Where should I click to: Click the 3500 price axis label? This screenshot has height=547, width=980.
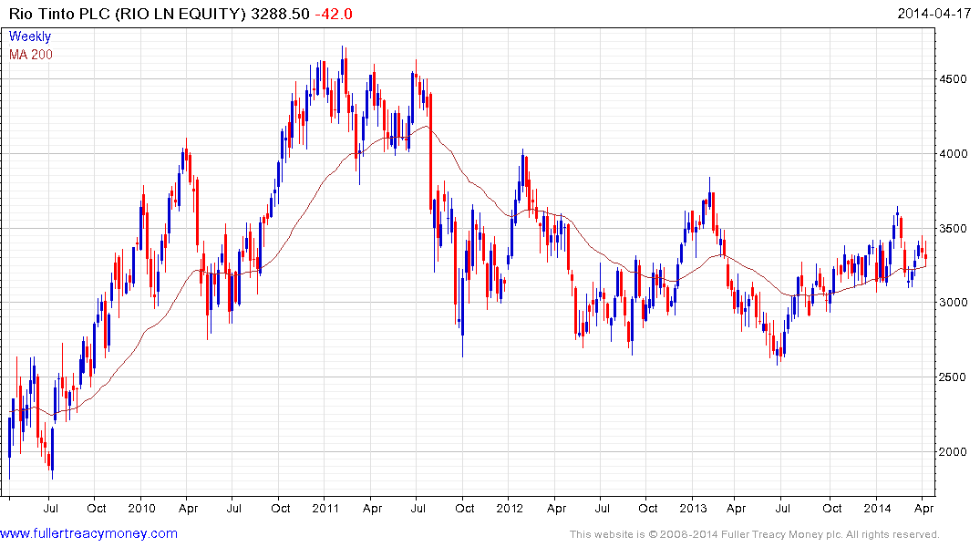pyautogui.click(x=954, y=228)
